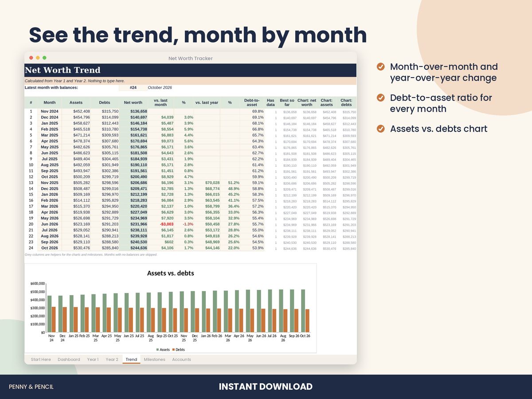The width and height of the screenshot is (532, 399).
Task: Select assets value $530,476
Action: (76, 248)
